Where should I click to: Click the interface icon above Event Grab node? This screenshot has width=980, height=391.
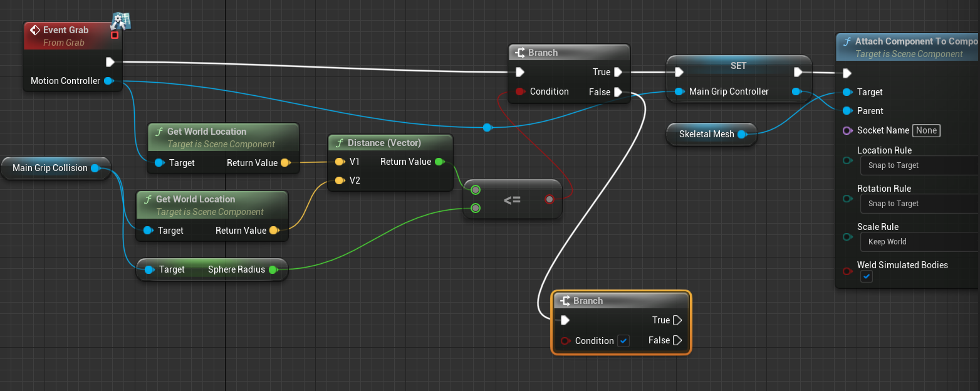pos(120,20)
